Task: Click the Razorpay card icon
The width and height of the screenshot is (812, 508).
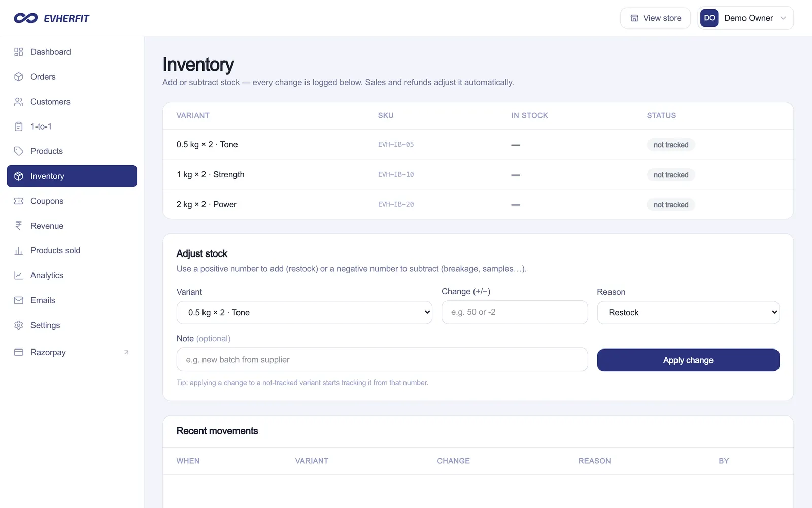Action: coord(19,352)
